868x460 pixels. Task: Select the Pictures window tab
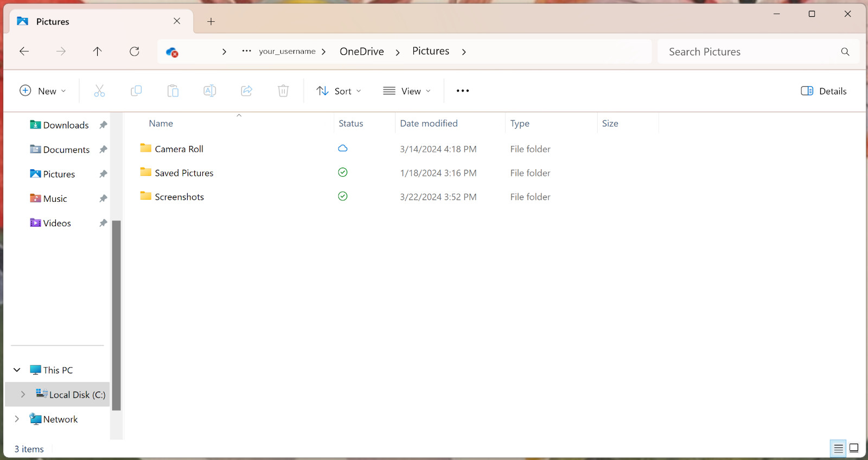(101, 22)
